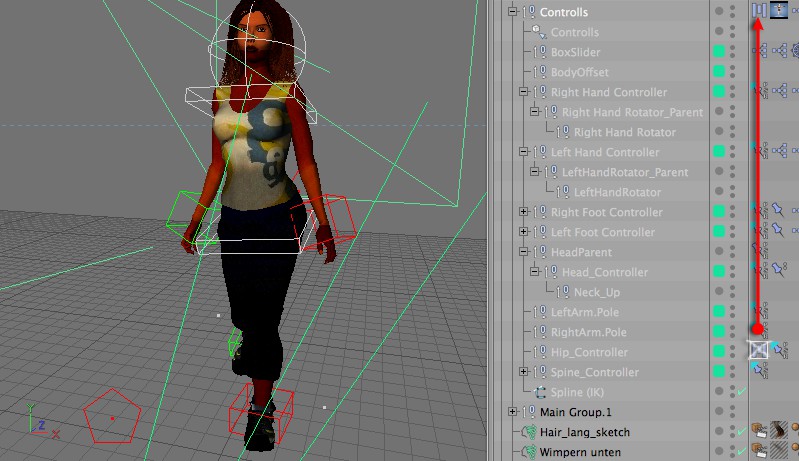
Task: Click the green layer swatch of RightArm.Pole
Action: pyautogui.click(x=719, y=331)
